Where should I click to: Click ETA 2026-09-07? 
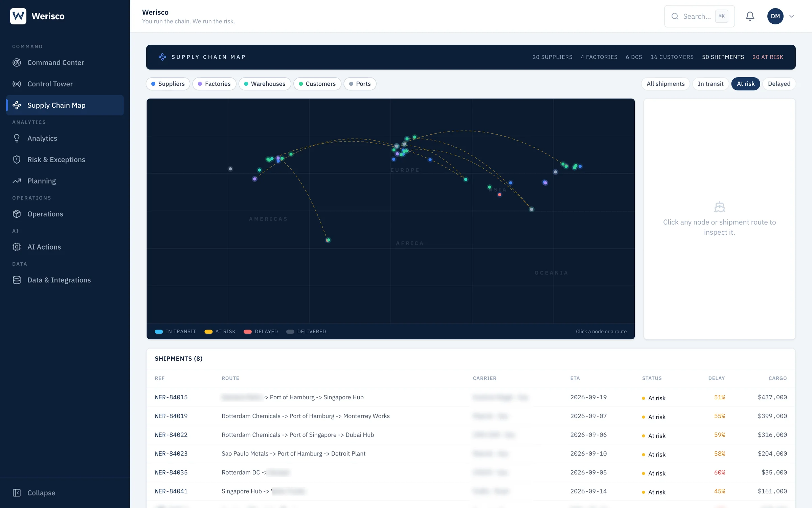pos(588,416)
